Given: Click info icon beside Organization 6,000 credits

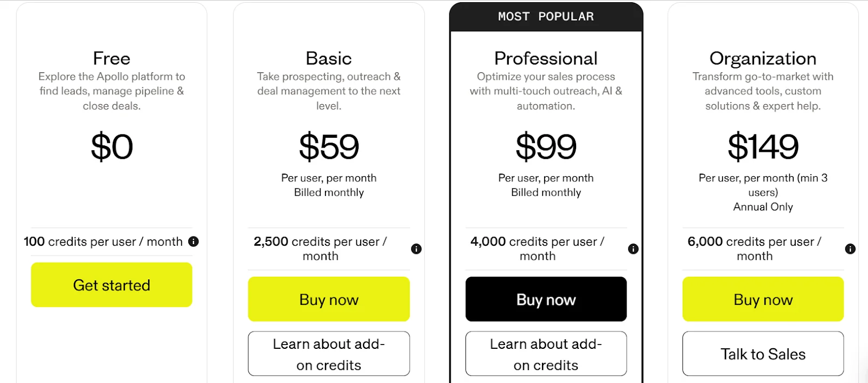Looking at the screenshot, I should [x=850, y=249].
